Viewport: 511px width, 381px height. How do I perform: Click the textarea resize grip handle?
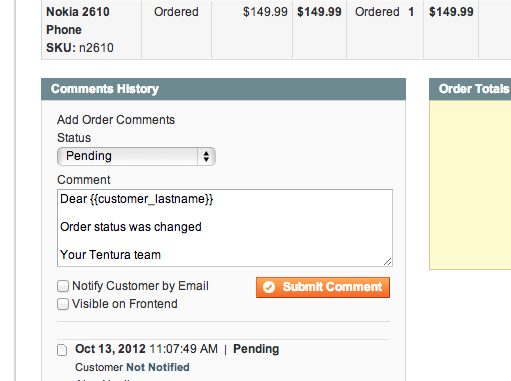pos(387,262)
